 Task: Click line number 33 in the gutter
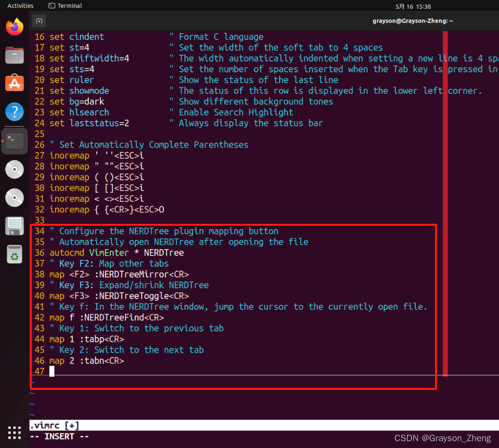pos(40,221)
